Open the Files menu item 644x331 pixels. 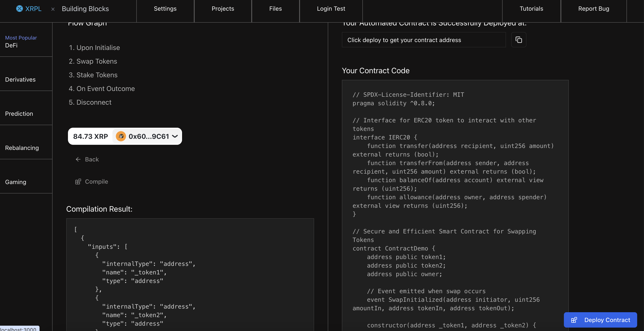click(275, 9)
